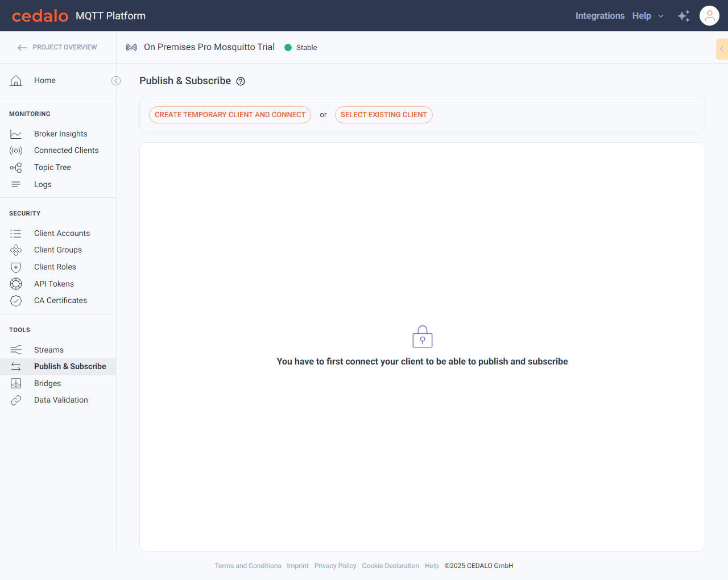Click the Publish & Subscribe arrows icon

click(16, 367)
